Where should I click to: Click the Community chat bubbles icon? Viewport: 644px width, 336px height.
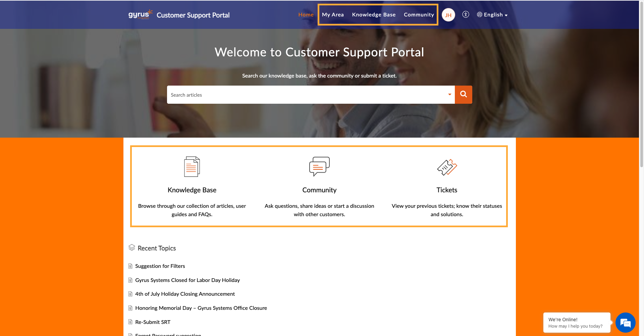pyautogui.click(x=319, y=166)
